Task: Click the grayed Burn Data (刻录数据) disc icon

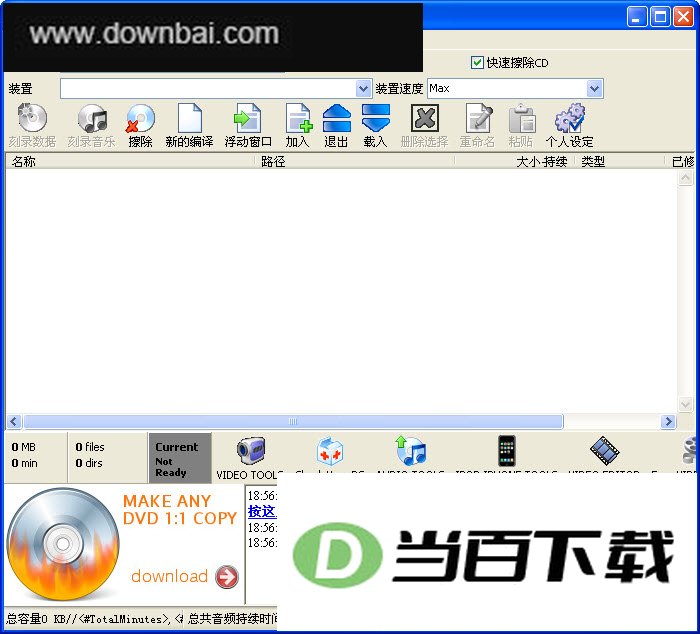Action: coord(32,119)
